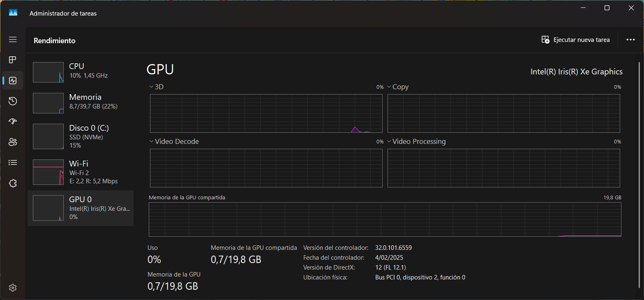Click the Ubicación física label
644x300 pixels.
[x=325, y=277]
